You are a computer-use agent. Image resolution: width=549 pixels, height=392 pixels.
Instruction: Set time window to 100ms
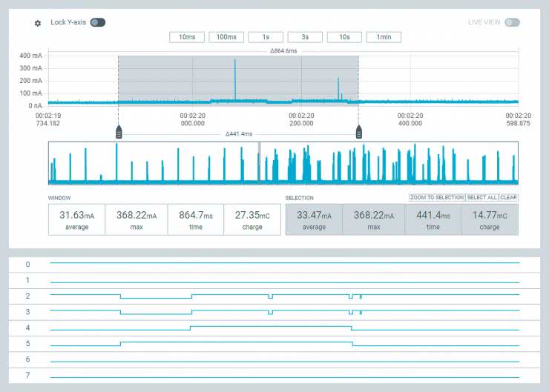point(226,37)
